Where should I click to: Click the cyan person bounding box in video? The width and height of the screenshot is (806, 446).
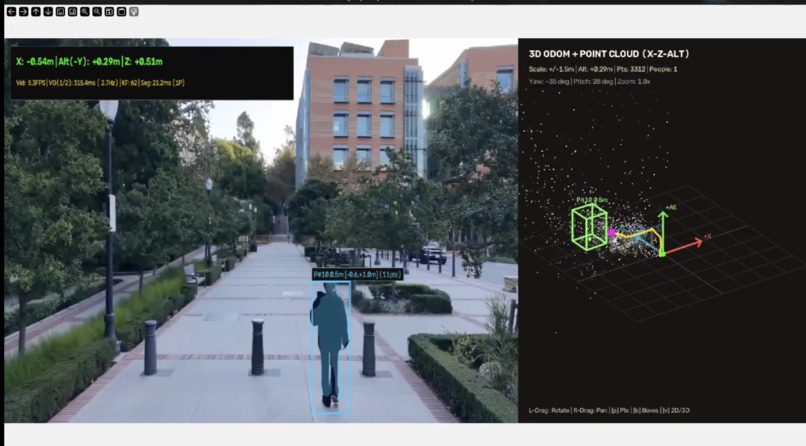point(331,347)
